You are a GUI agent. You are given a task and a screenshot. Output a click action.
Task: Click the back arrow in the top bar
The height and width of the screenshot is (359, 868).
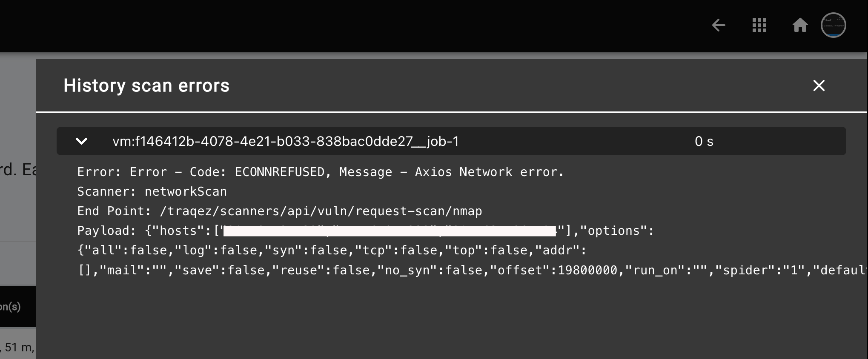[x=719, y=25]
